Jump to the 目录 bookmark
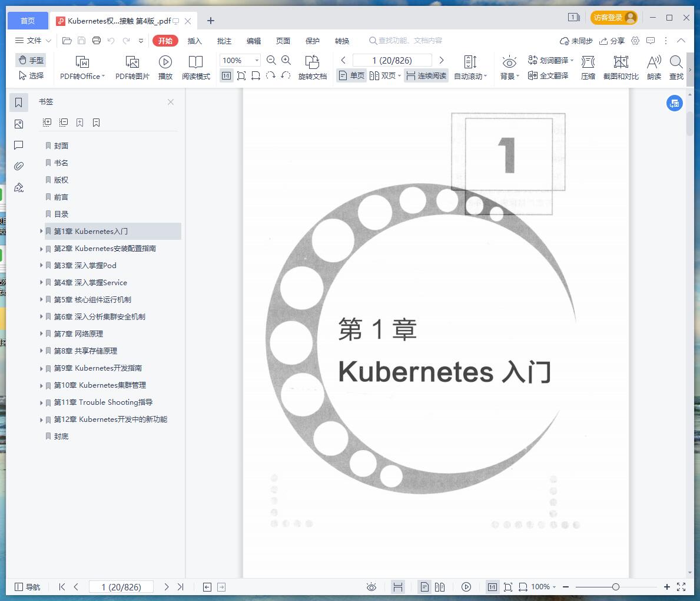The width and height of the screenshot is (700, 601). point(61,214)
